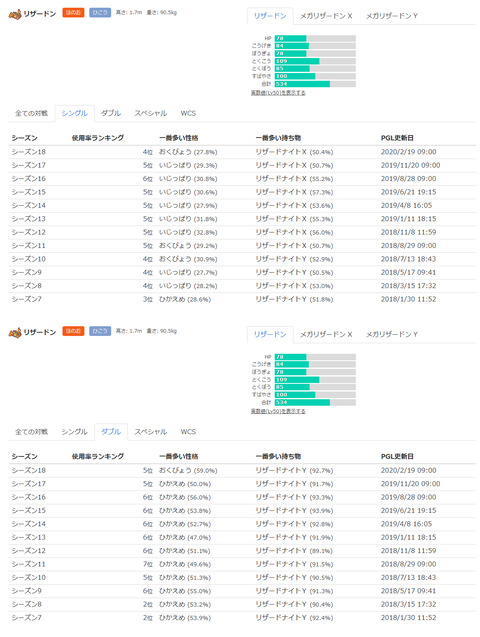
Task: Click the 合計 534 total bar in Doubles panel
Action: click(x=315, y=403)
